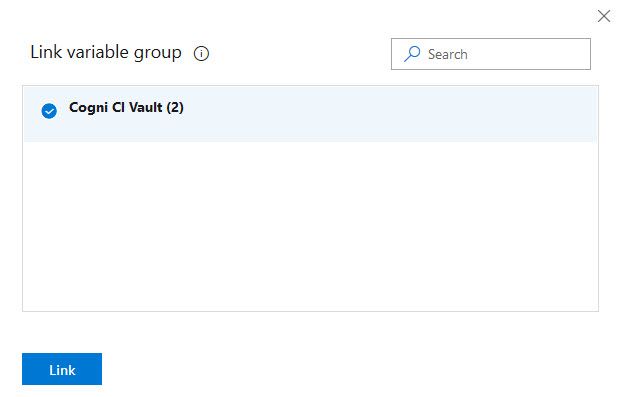
Task: Uncheck the blue checkmark for Cogni CI Vault
Action: [x=49, y=111]
